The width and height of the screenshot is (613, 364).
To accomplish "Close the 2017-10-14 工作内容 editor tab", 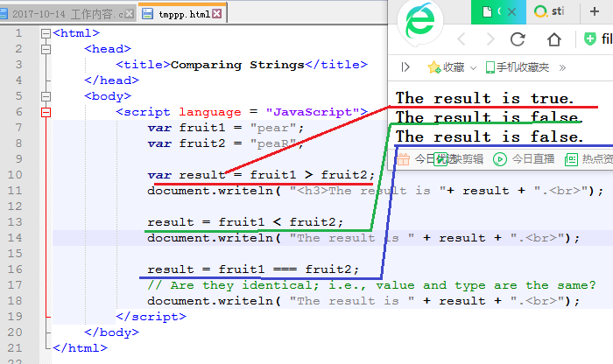I will [x=129, y=14].
